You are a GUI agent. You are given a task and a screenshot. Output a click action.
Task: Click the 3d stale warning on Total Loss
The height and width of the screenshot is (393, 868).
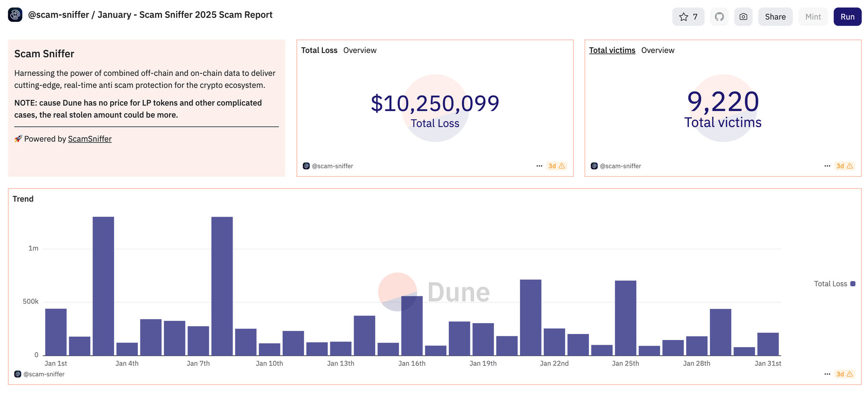(556, 166)
